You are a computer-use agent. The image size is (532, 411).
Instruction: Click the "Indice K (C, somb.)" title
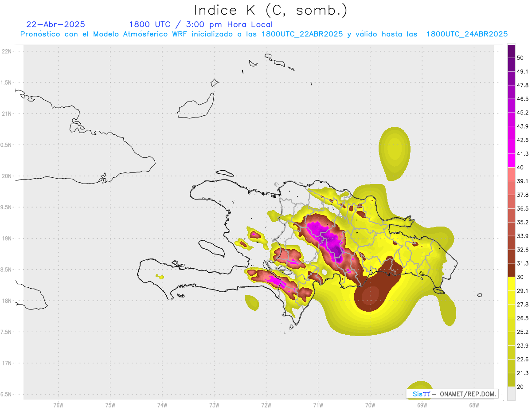pyautogui.click(x=270, y=10)
